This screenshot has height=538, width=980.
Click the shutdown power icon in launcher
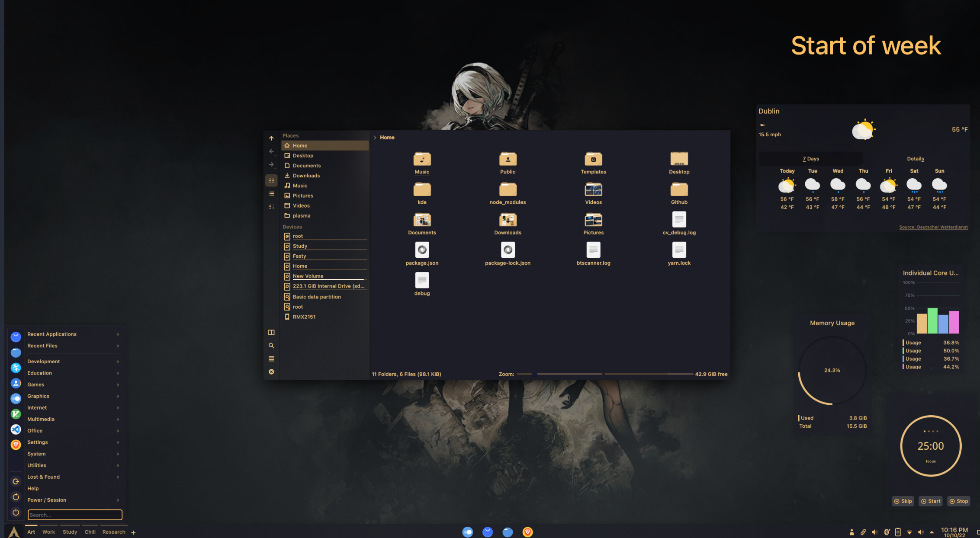[x=16, y=512]
